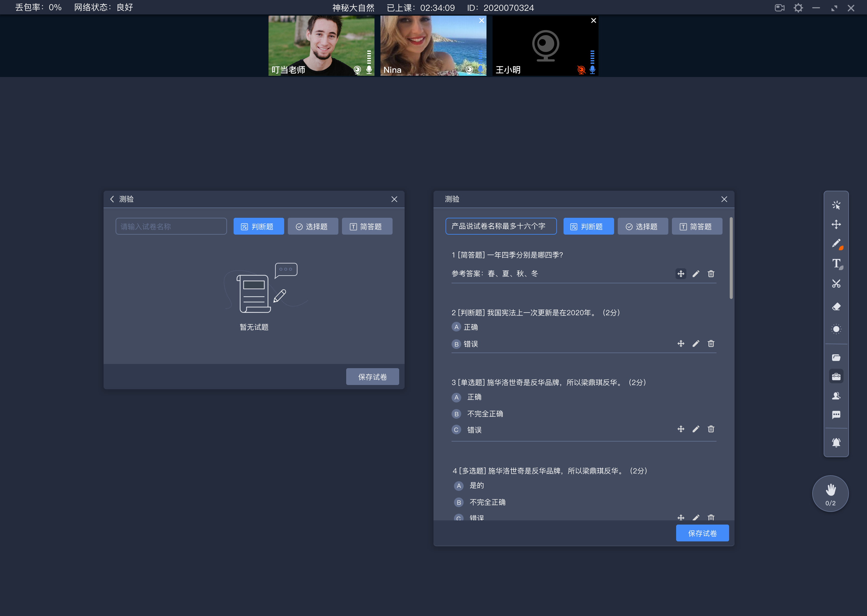Screen dimensions: 867x616
Task: Click the eraser icon in toolbar
Action: click(836, 307)
